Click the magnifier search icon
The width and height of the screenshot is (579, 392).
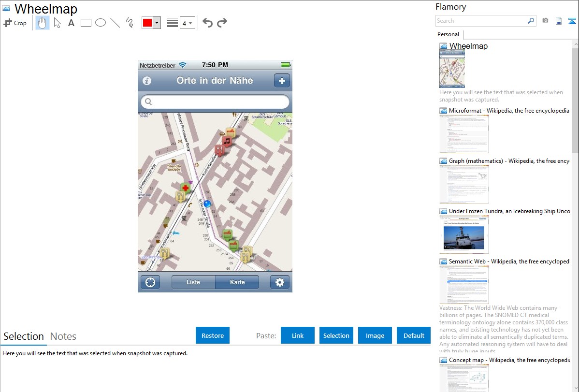[x=531, y=21]
